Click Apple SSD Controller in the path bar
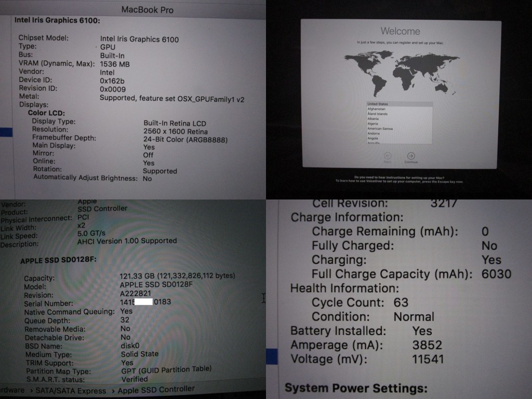The width and height of the screenshot is (532, 399). tap(156, 390)
